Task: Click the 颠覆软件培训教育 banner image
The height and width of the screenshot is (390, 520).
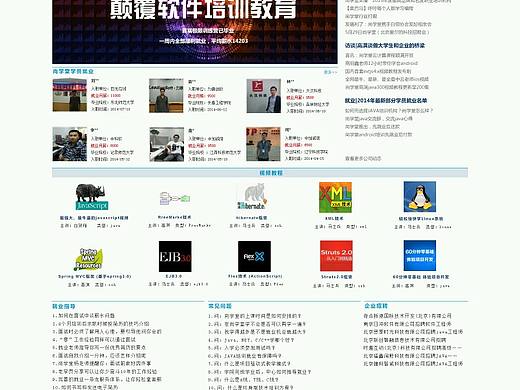Action: tap(195, 32)
